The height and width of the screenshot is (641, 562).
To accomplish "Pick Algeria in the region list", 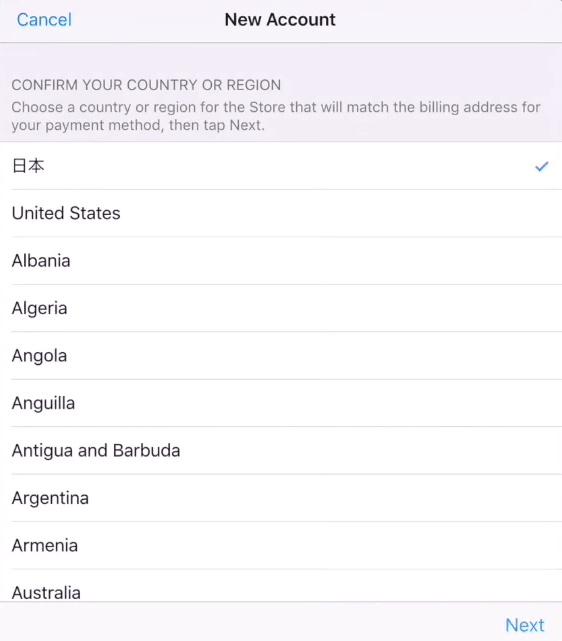I will point(281,308).
